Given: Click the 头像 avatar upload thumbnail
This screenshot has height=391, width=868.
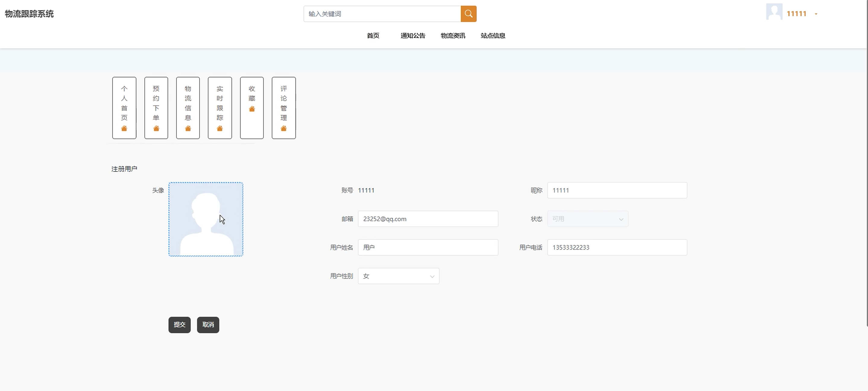Looking at the screenshot, I should [x=206, y=219].
